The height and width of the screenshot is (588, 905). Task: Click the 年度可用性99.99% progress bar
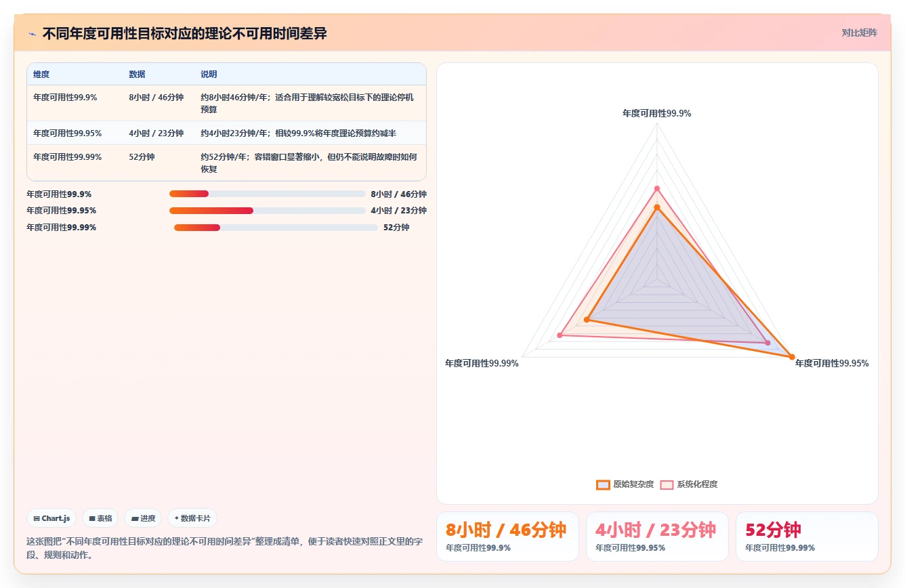(x=276, y=228)
